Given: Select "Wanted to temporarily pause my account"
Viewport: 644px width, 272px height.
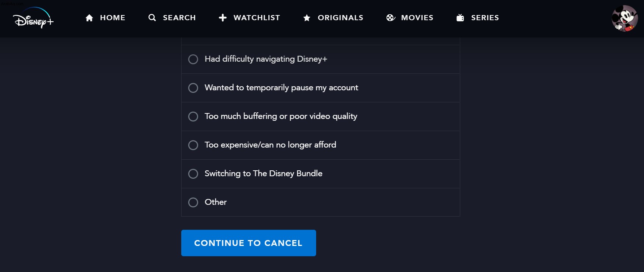Looking at the screenshot, I should (x=321, y=88).
